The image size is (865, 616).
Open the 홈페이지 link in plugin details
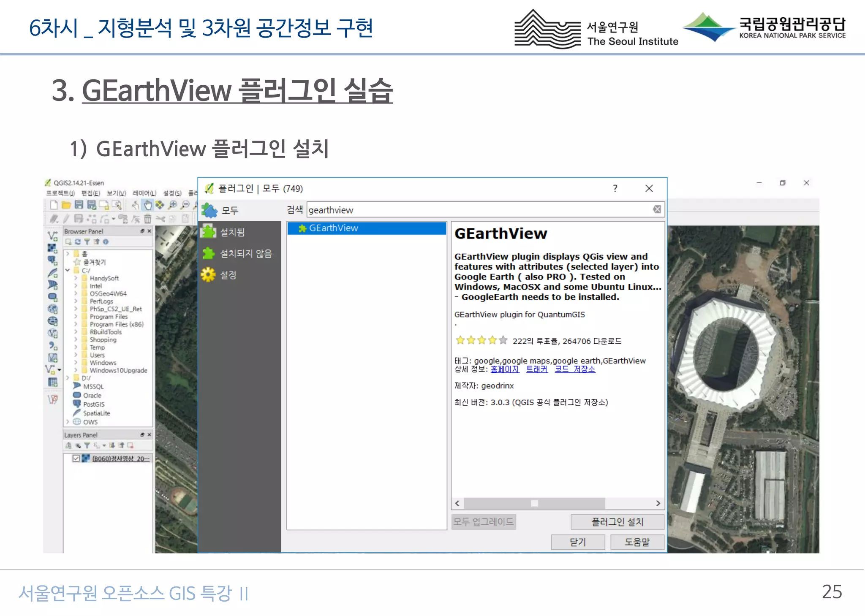coord(505,369)
